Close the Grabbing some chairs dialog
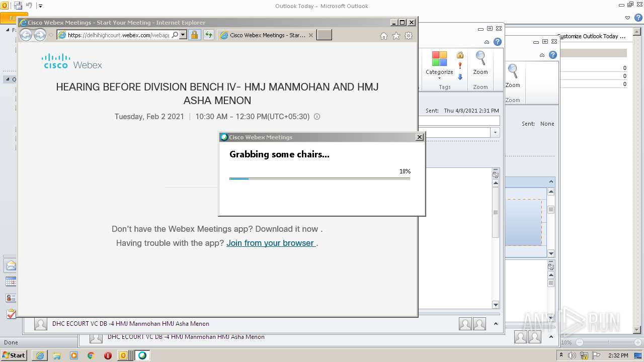Screen dimensions: 644x362 click(x=420, y=137)
